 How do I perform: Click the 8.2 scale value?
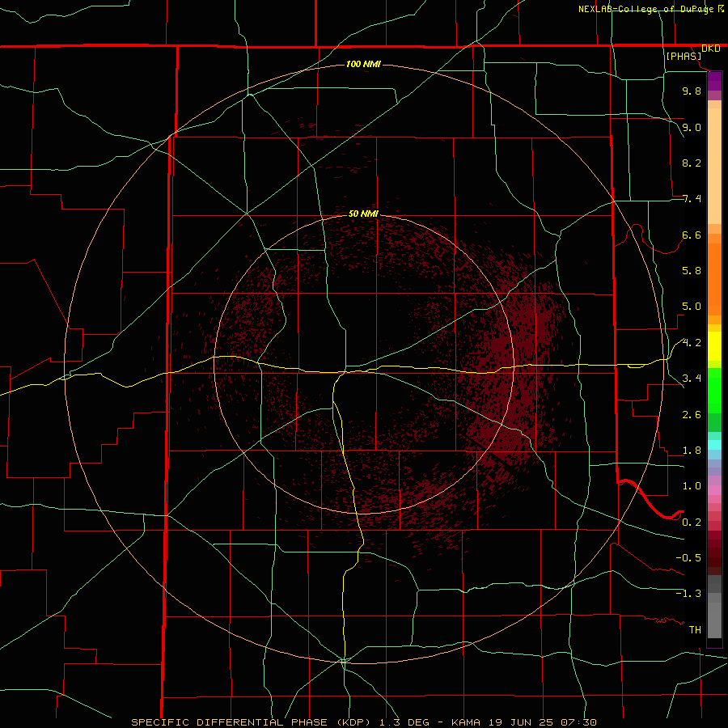(692, 163)
